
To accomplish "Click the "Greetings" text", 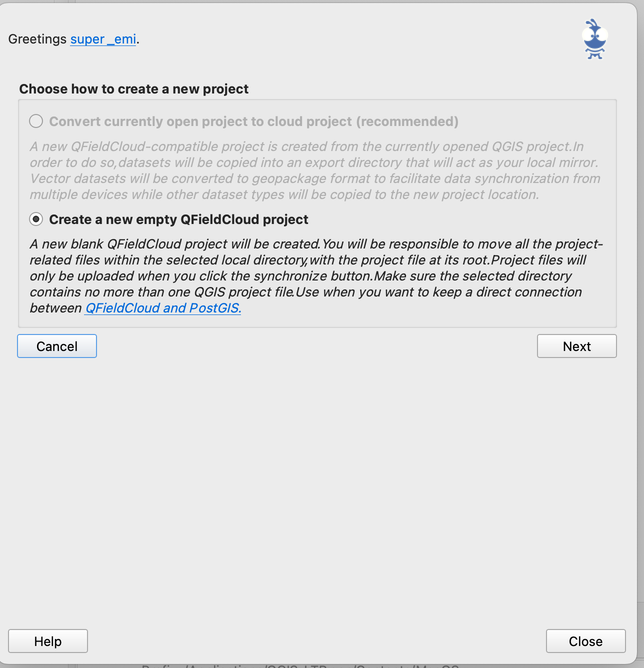I will coord(37,39).
